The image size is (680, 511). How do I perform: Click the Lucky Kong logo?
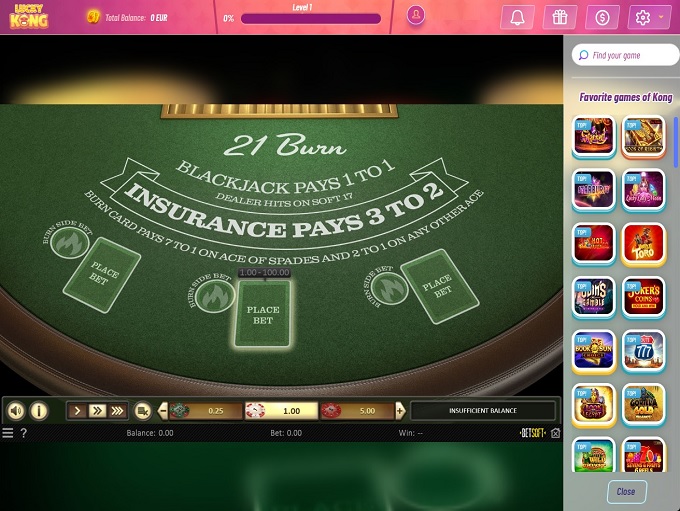[29, 17]
